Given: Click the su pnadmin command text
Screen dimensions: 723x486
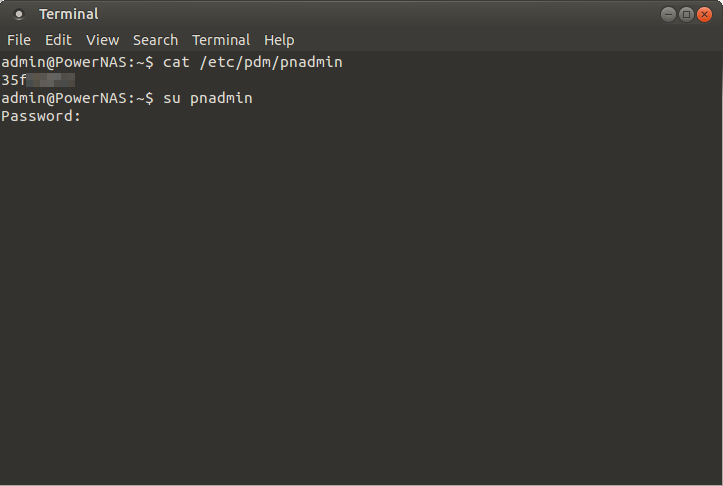Looking at the screenshot, I should 207,98.
